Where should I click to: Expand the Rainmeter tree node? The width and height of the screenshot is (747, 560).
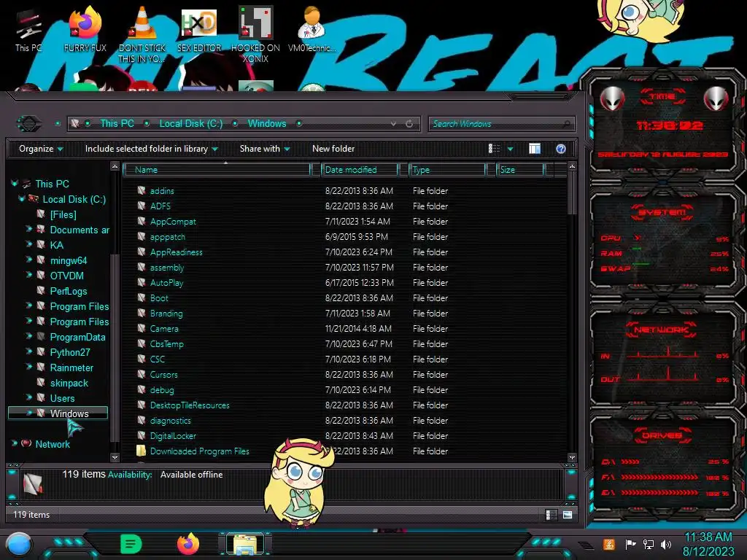(28, 367)
